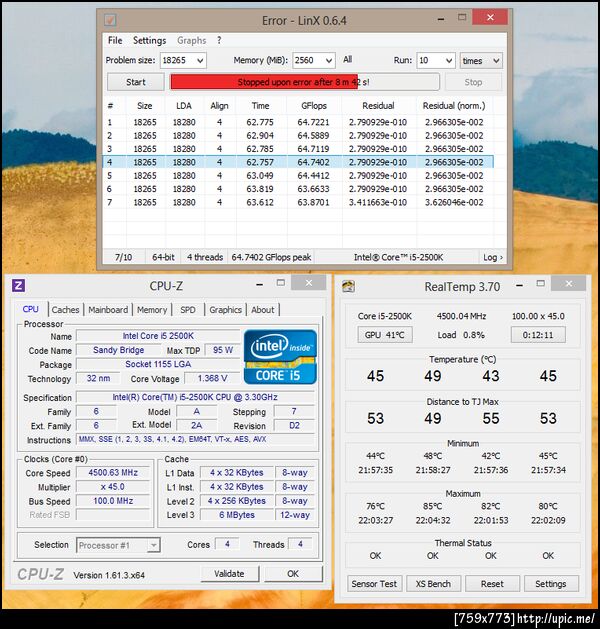600x629 pixels.
Task: Open the Graphs menu in LinX
Action: tap(191, 41)
